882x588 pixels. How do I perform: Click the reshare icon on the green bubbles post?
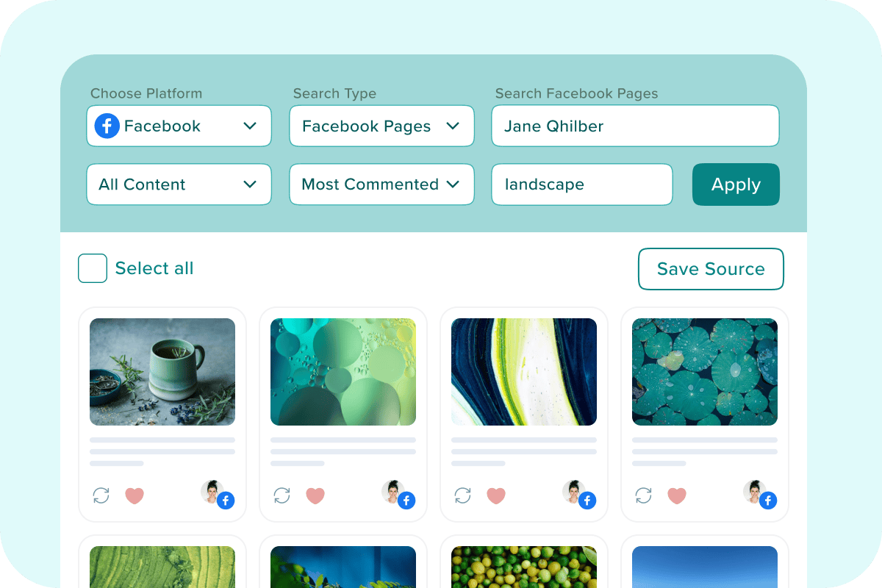[x=282, y=495]
